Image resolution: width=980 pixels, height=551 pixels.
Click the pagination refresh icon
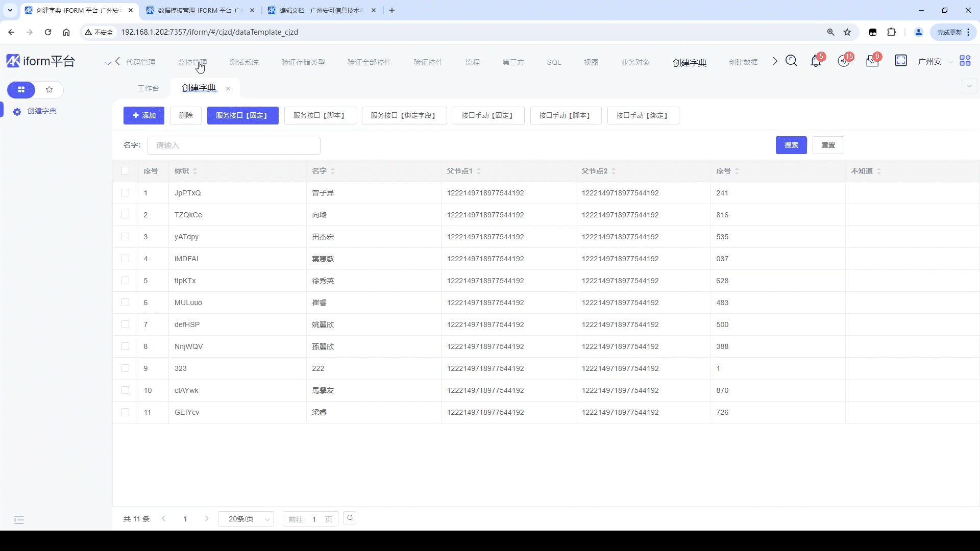[350, 518]
